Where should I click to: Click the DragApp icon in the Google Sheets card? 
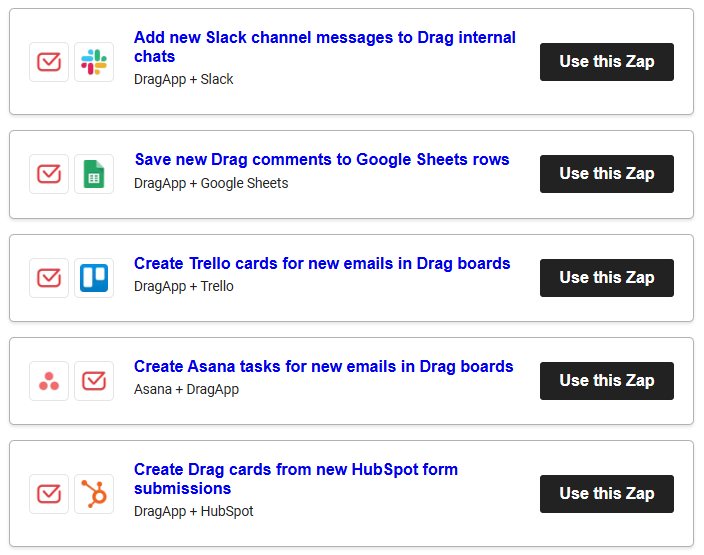point(49,174)
